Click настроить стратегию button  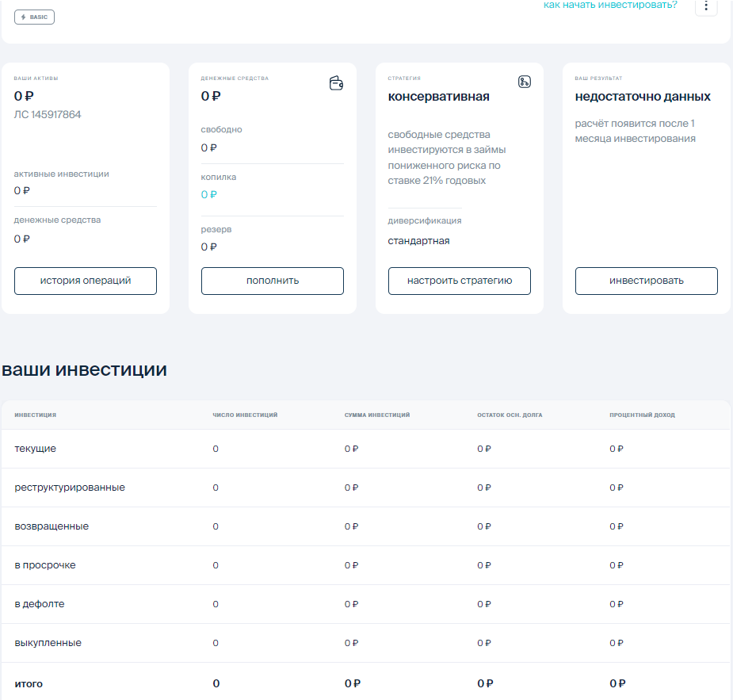click(460, 281)
